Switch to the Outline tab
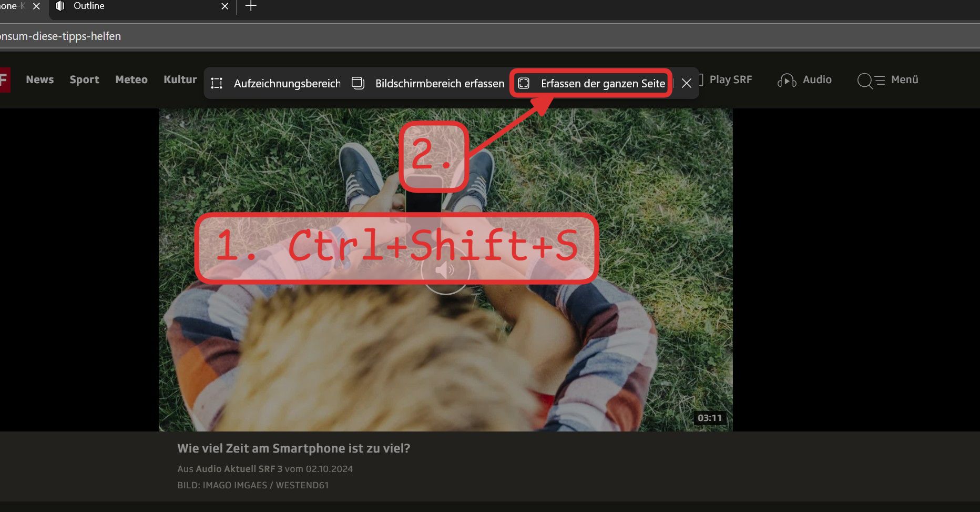Screen dimensions: 980x512 [x=131, y=6]
